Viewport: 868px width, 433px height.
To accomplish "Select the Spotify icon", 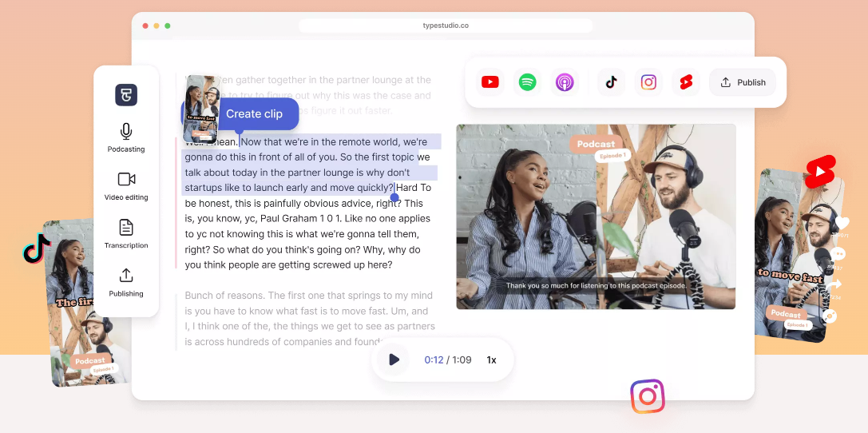I will tap(527, 82).
